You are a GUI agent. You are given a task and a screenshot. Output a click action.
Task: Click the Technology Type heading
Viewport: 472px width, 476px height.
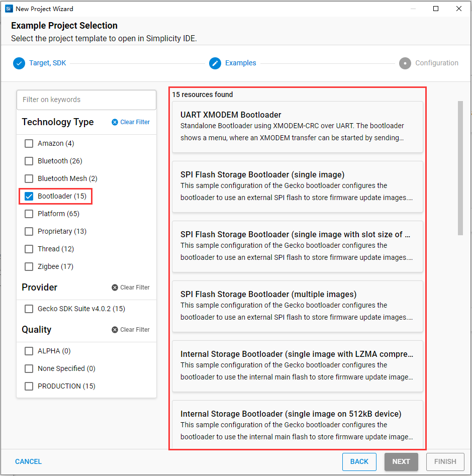tap(58, 122)
